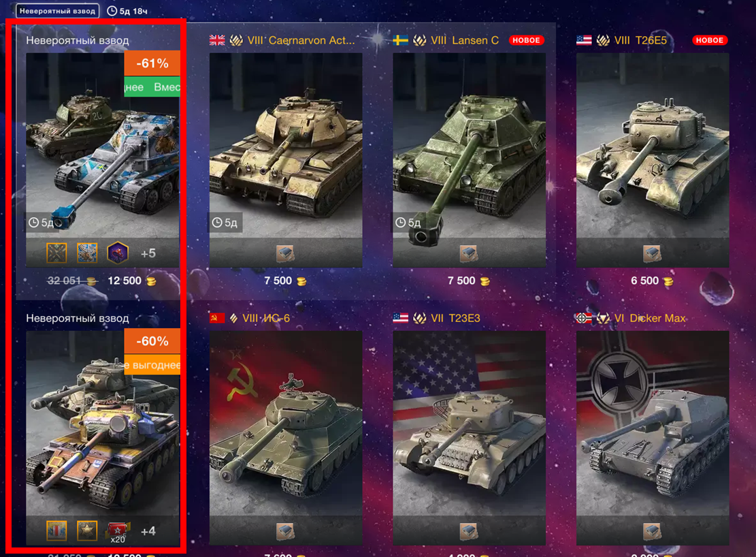
Task: Click the blueprint icon under Caernarvon
Action: [x=285, y=253]
